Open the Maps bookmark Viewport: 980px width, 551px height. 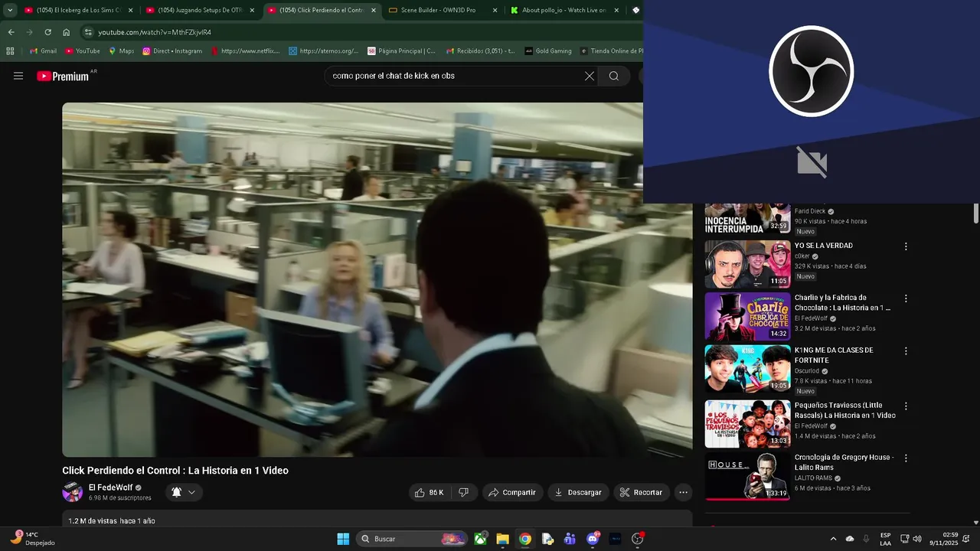(121, 51)
